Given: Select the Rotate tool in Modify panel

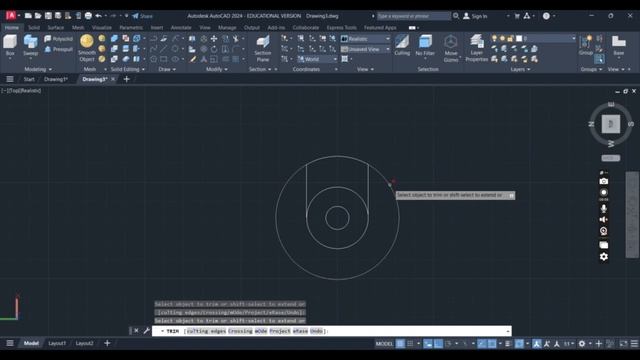Looking at the screenshot, I should pos(214,49).
